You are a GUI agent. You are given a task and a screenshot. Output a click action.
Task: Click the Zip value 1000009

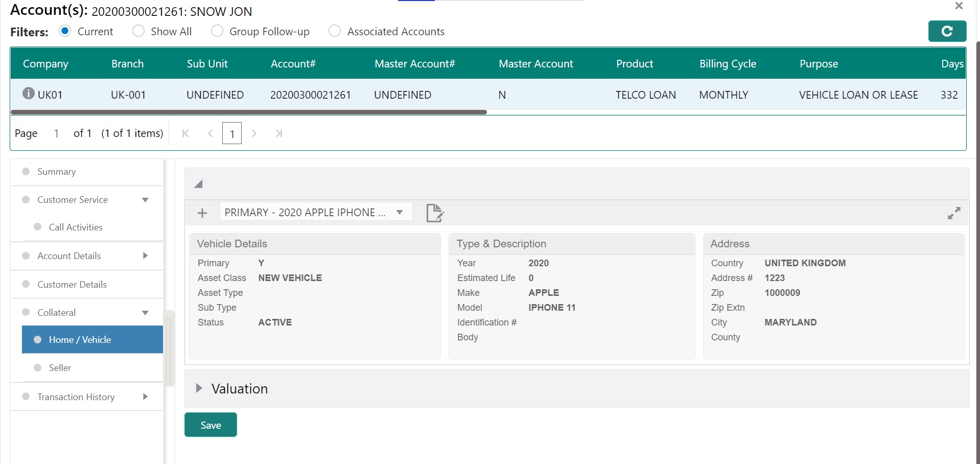click(782, 293)
